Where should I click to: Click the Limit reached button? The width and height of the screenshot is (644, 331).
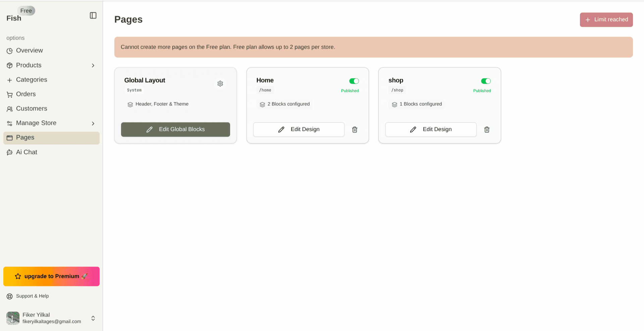(x=606, y=19)
